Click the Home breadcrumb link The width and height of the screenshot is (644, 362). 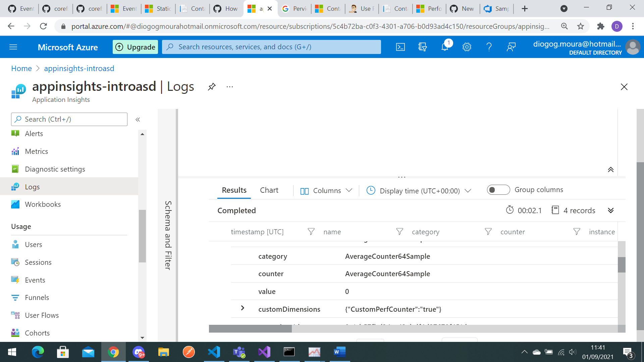[x=21, y=68]
